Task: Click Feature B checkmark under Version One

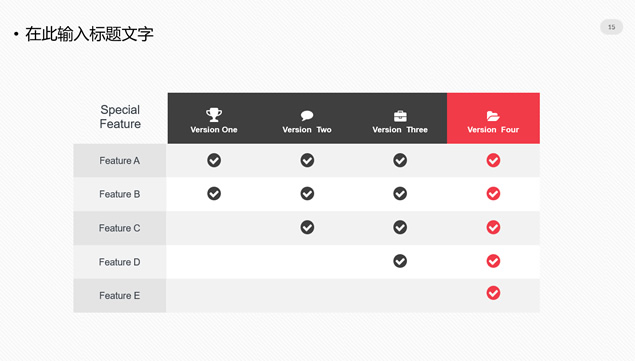Action: click(x=214, y=194)
